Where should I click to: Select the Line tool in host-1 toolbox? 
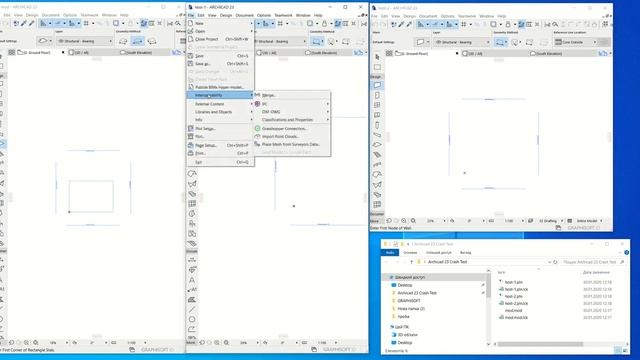[x=192, y=310]
